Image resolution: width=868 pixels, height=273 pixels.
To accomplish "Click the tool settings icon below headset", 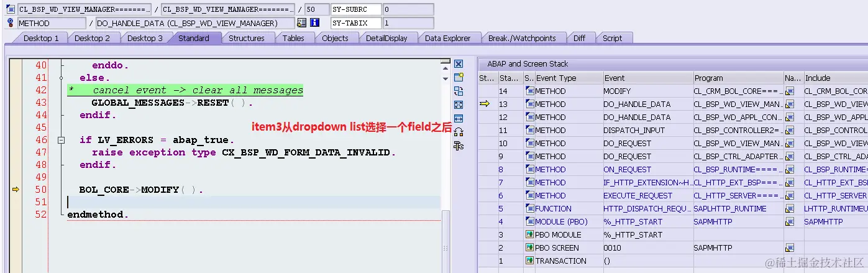I will point(459,146).
